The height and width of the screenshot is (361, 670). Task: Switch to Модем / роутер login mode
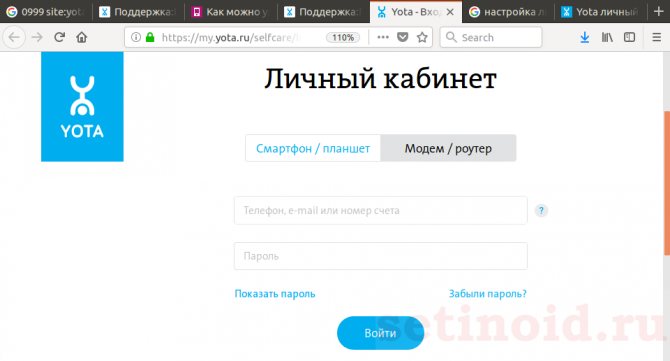448,148
